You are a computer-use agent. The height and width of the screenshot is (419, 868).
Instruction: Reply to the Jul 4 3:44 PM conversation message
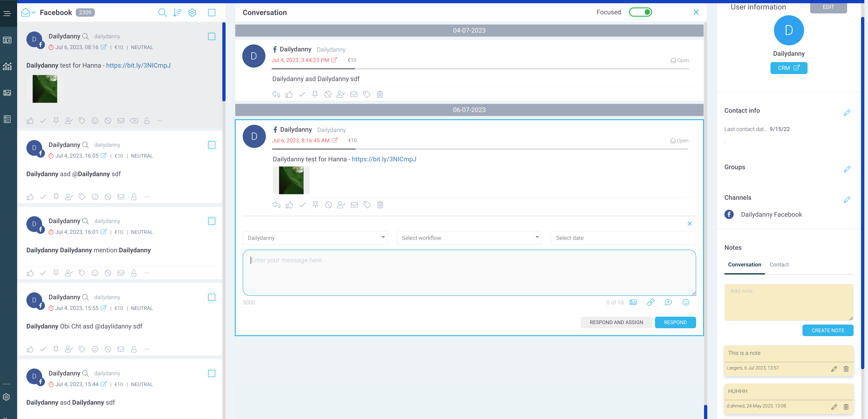tap(276, 94)
